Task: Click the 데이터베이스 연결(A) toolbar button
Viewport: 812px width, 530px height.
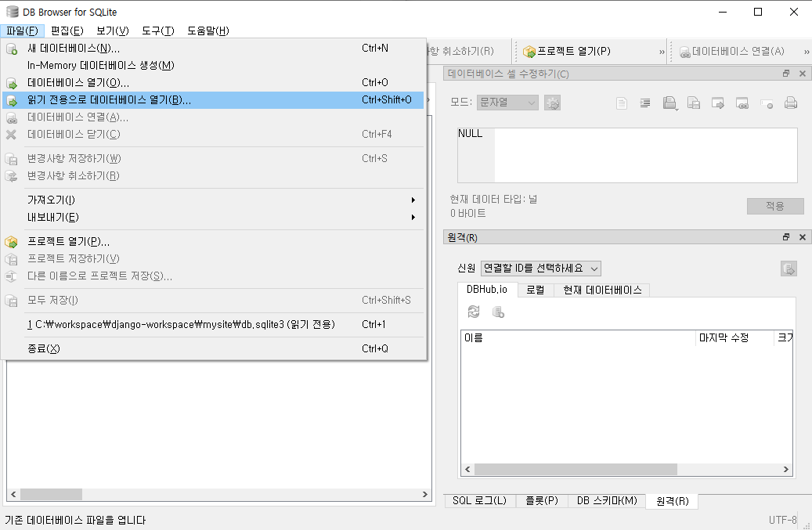Action: 731,51
